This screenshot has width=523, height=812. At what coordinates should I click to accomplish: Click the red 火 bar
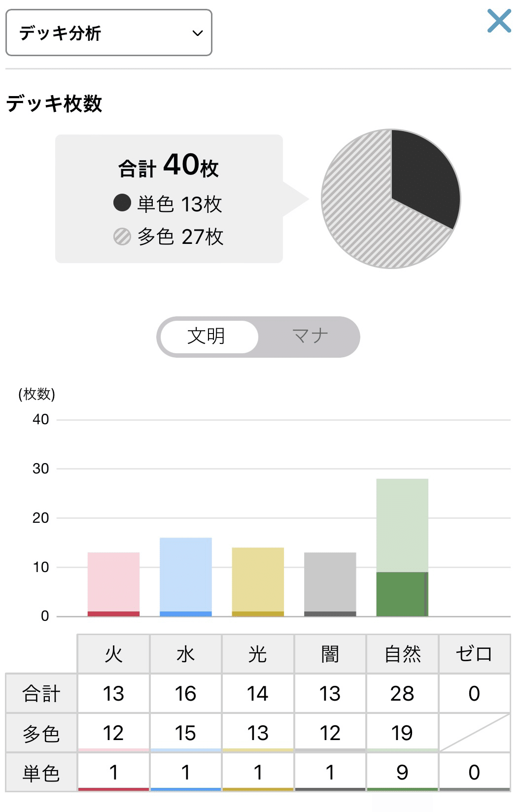(113, 584)
